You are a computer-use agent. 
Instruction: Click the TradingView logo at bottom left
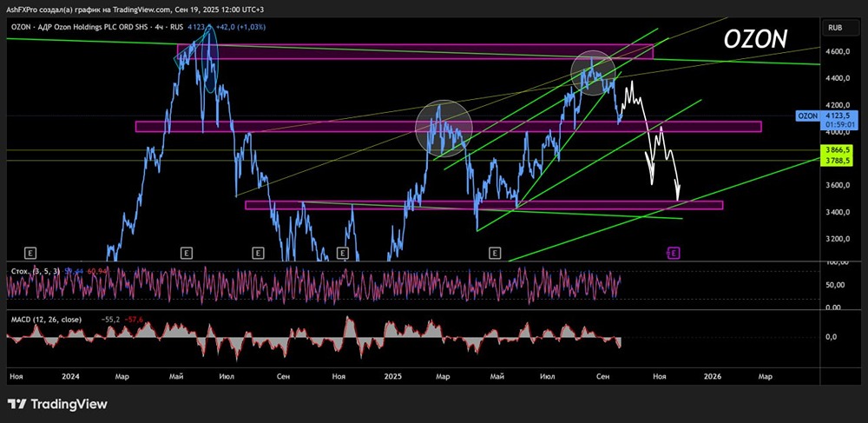click(x=57, y=404)
